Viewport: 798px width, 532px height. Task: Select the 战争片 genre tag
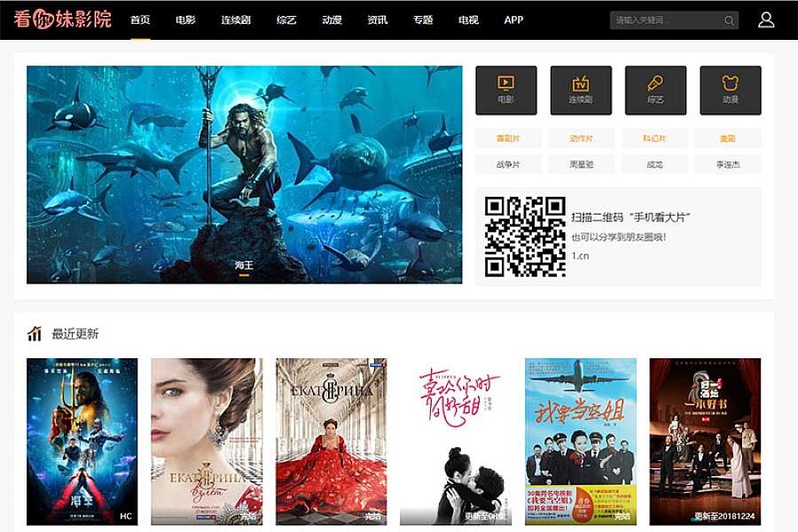point(508,164)
